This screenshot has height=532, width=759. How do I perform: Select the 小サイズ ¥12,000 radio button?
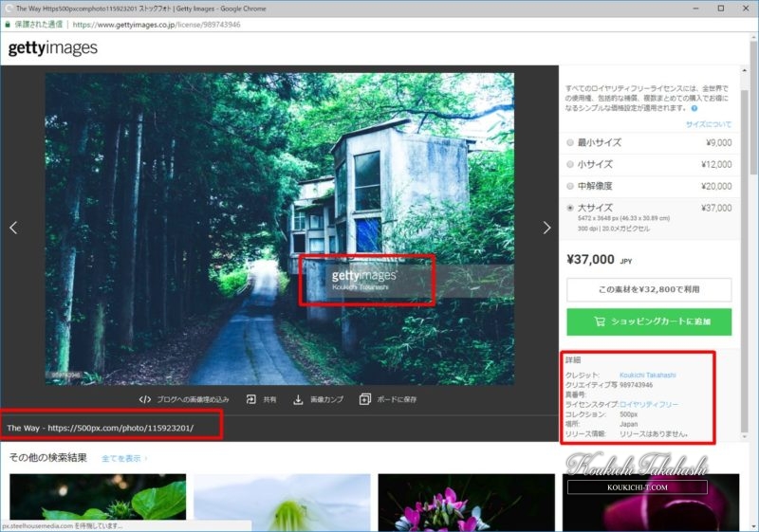tap(570, 164)
